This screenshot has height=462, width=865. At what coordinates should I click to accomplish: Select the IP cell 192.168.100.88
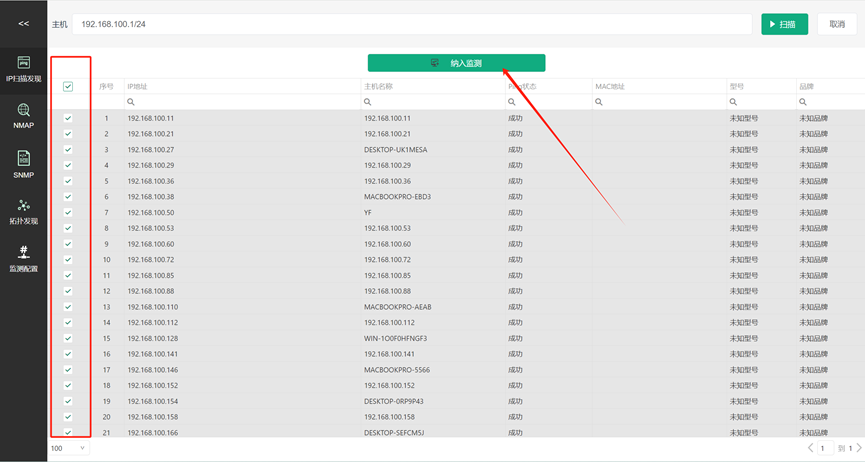[x=151, y=291]
